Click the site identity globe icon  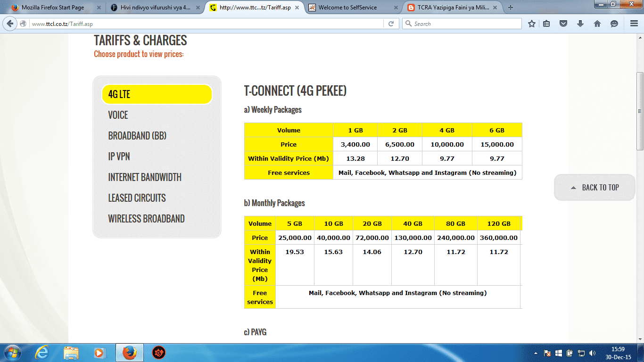pyautogui.click(x=23, y=24)
